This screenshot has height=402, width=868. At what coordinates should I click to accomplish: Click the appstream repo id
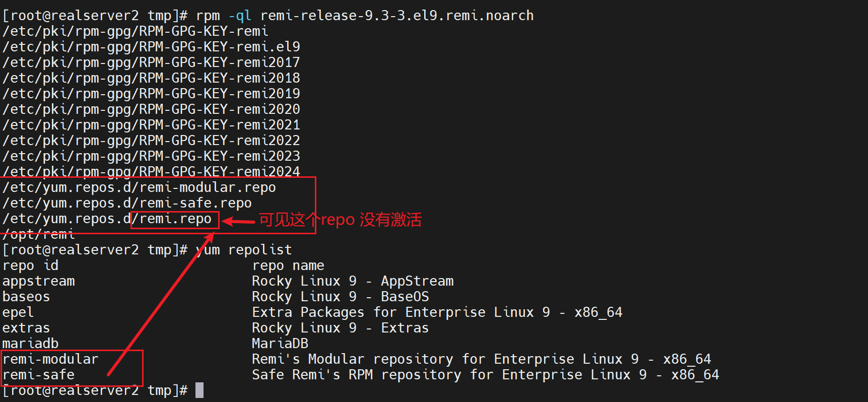39,281
